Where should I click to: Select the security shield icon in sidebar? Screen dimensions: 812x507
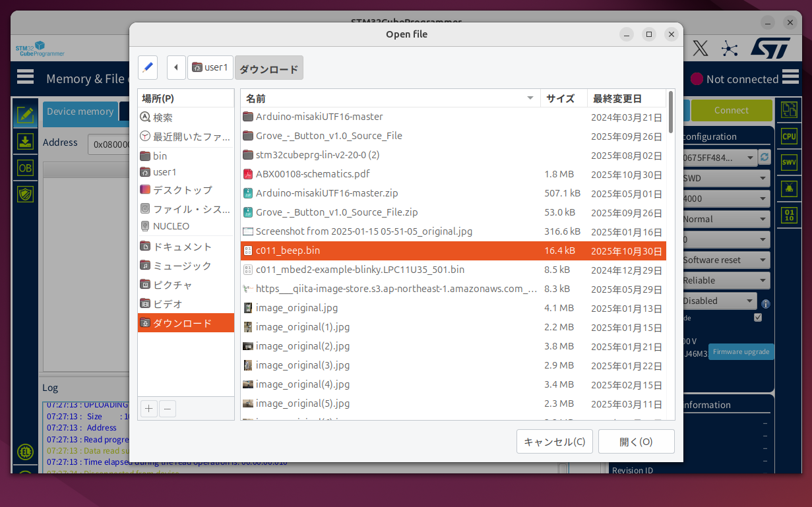coord(25,189)
